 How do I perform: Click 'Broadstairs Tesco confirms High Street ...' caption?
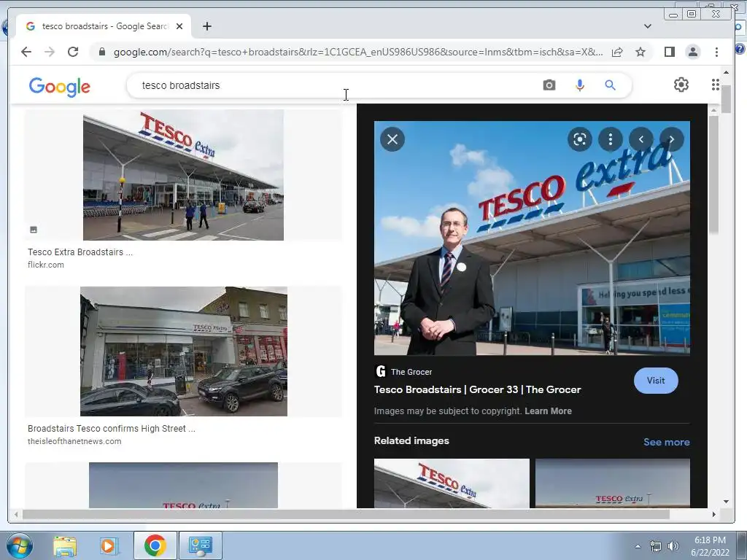click(x=112, y=429)
